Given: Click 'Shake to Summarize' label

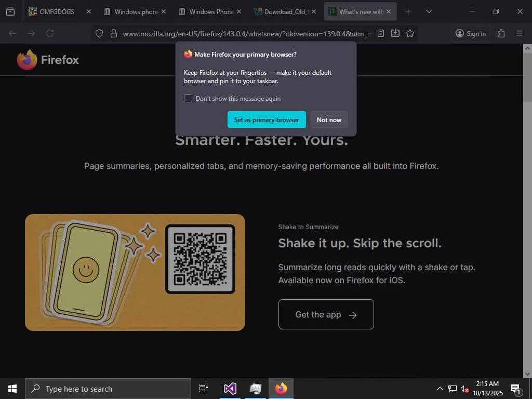Looking at the screenshot, I should coord(308,227).
